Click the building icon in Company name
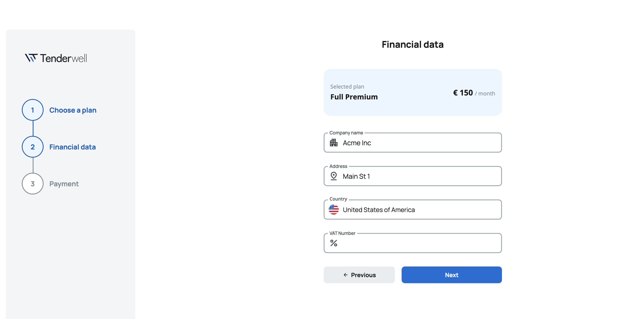 (334, 143)
